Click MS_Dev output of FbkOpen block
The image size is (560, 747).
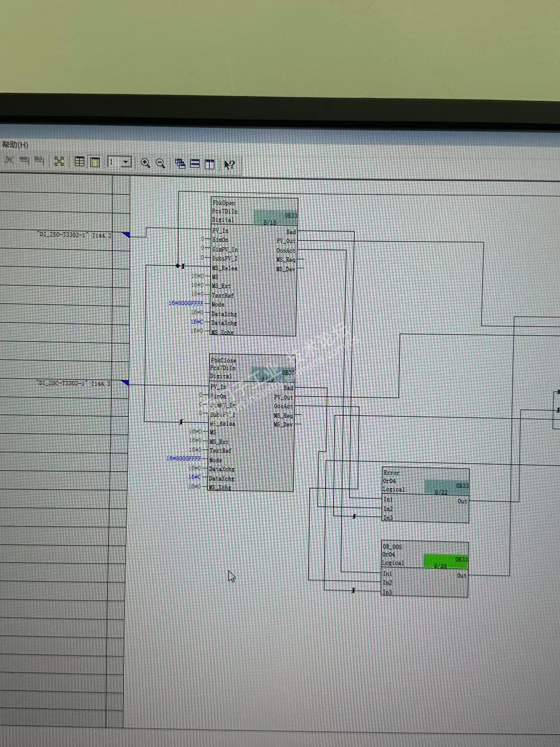click(x=285, y=270)
